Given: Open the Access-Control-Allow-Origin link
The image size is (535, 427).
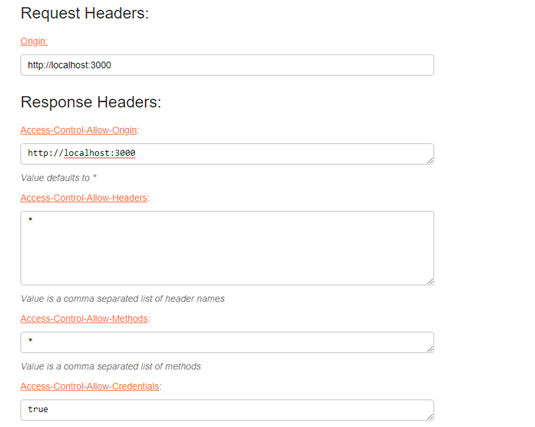Looking at the screenshot, I should [x=79, y=130].
